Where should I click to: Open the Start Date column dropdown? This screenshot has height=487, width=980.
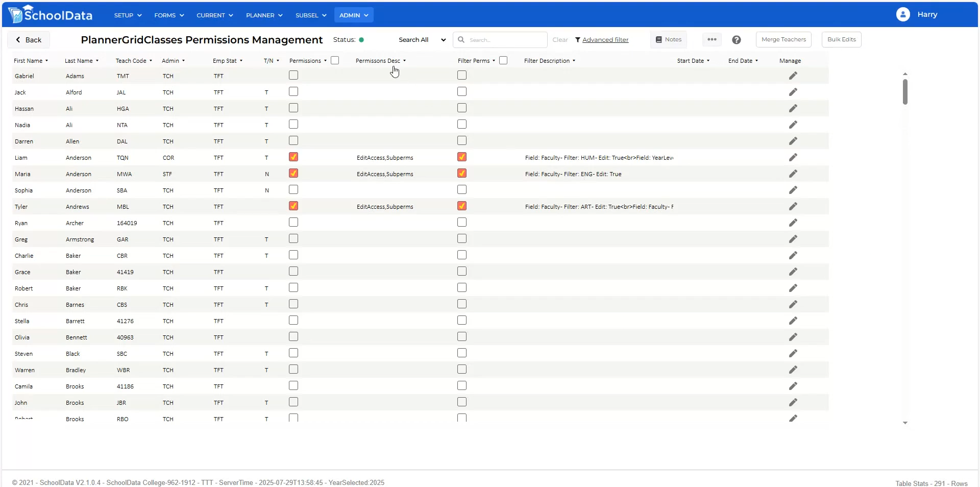click(708, 61)
